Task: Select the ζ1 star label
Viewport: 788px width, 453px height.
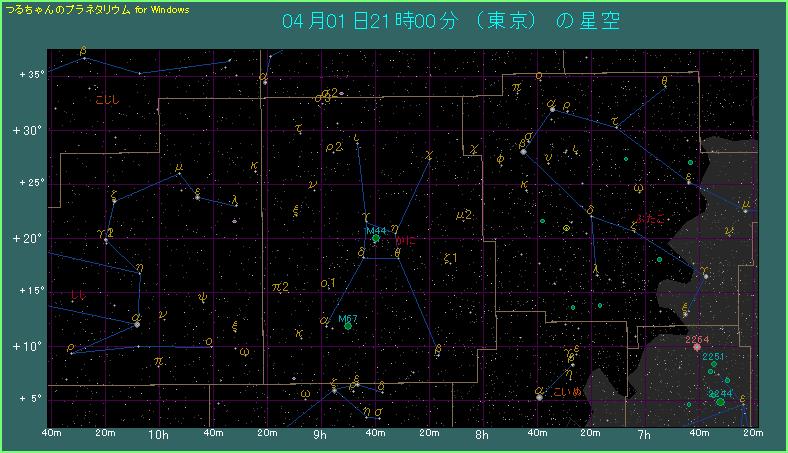Action: click(450, 258)
